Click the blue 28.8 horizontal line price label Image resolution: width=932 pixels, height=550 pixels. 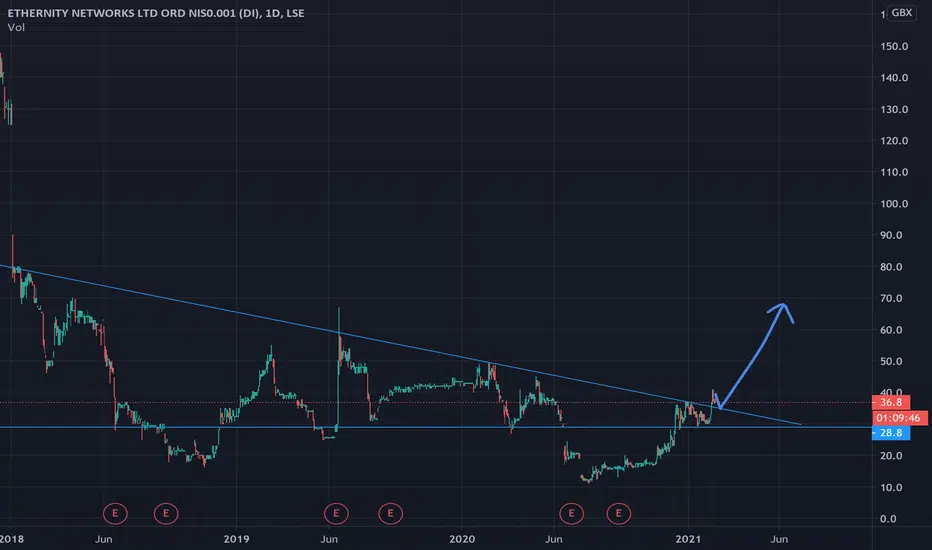(x=890, y=433)
